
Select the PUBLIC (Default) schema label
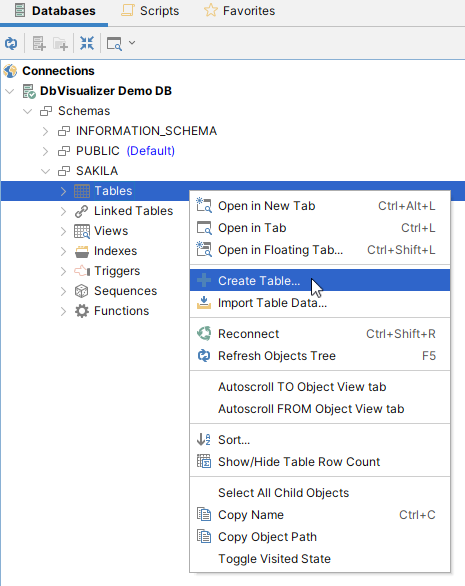pyautogui.click(x=125, y=151)
